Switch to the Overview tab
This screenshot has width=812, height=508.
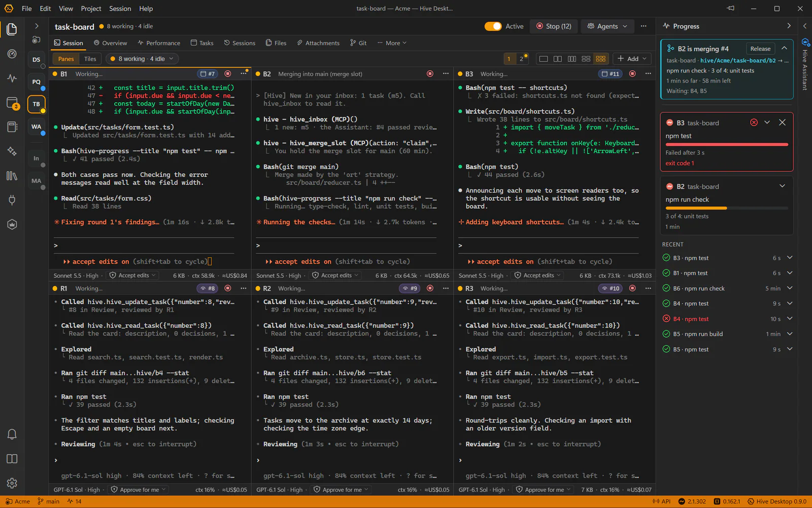[x=110, y=43]
